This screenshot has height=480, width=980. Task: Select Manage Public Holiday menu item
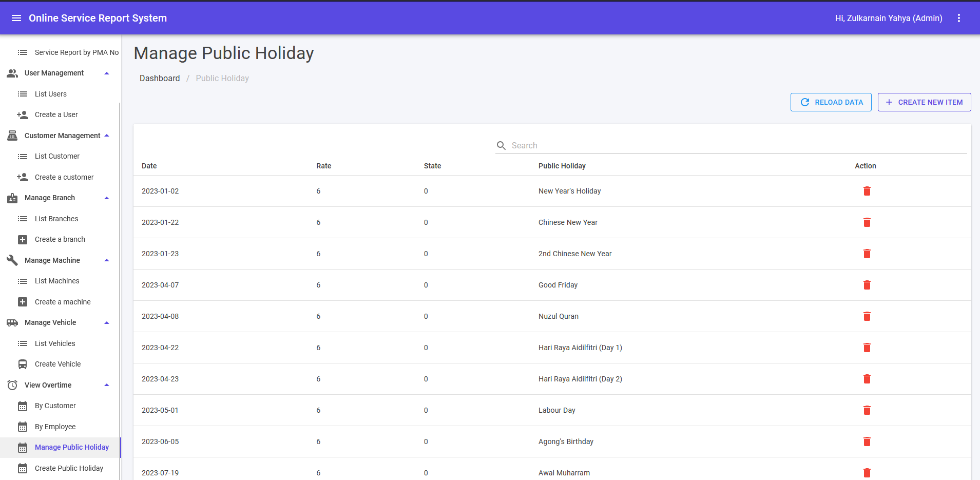click(x=61, y=447)
